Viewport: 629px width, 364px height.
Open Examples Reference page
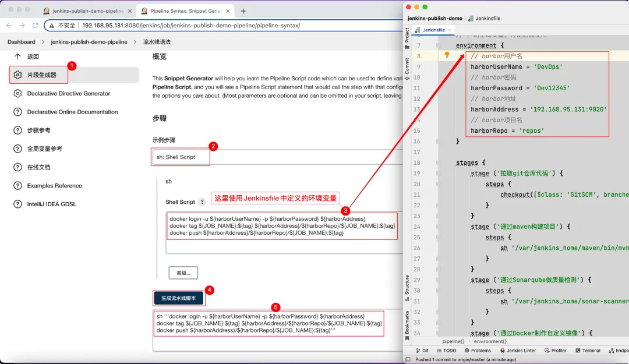[55, 186]
